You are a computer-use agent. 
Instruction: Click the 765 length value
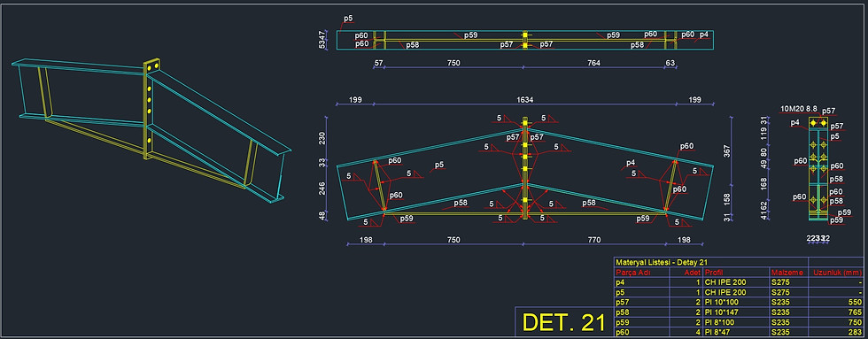click(x=856, y=312)
